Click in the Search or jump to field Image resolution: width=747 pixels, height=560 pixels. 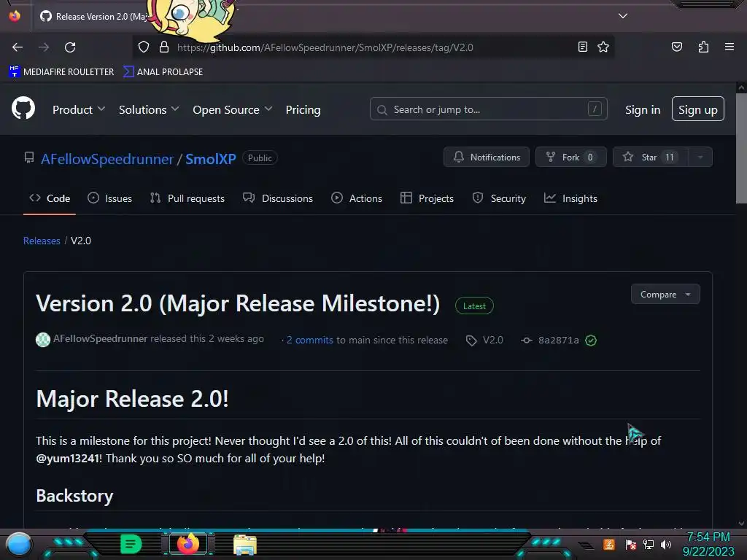click(488, 109)
